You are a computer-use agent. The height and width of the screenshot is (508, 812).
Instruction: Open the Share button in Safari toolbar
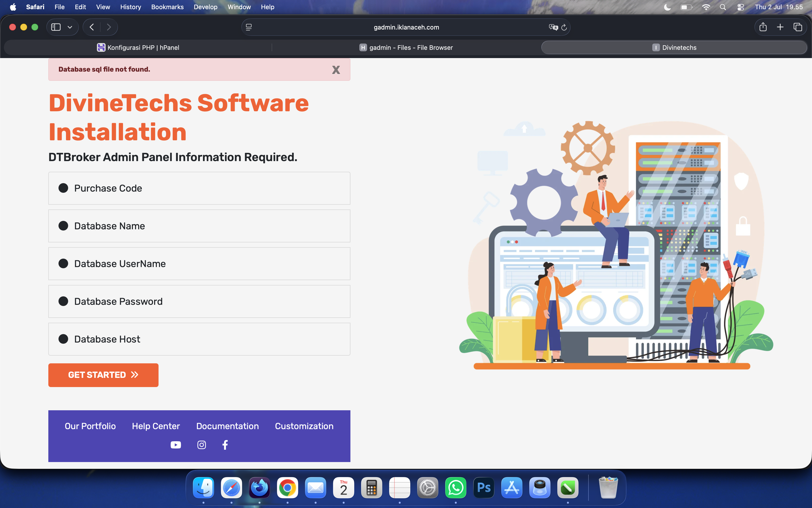point(763,27)
